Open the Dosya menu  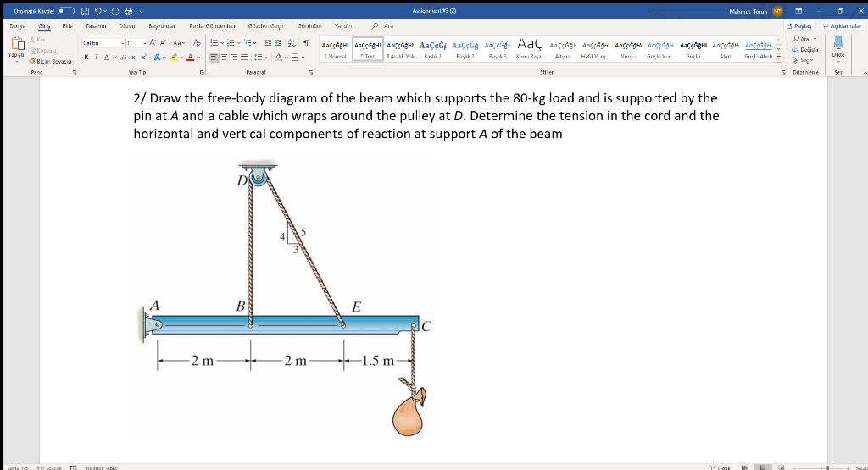18,26
